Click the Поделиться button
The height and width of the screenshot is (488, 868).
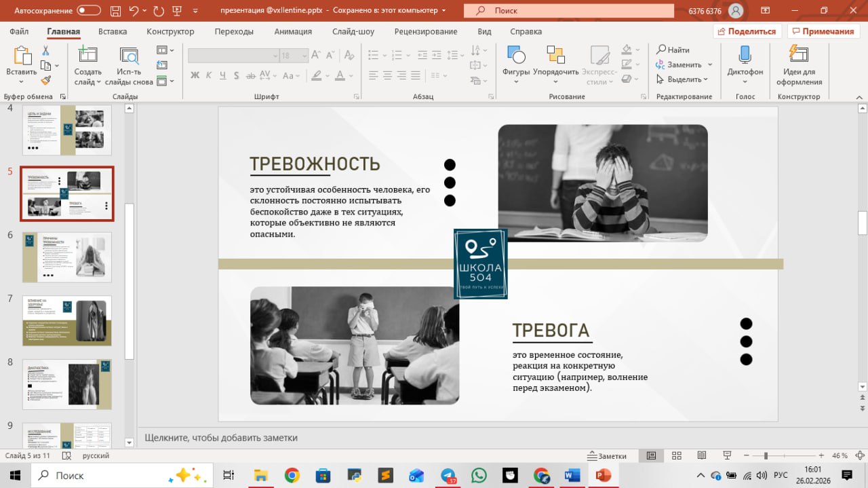747,31
